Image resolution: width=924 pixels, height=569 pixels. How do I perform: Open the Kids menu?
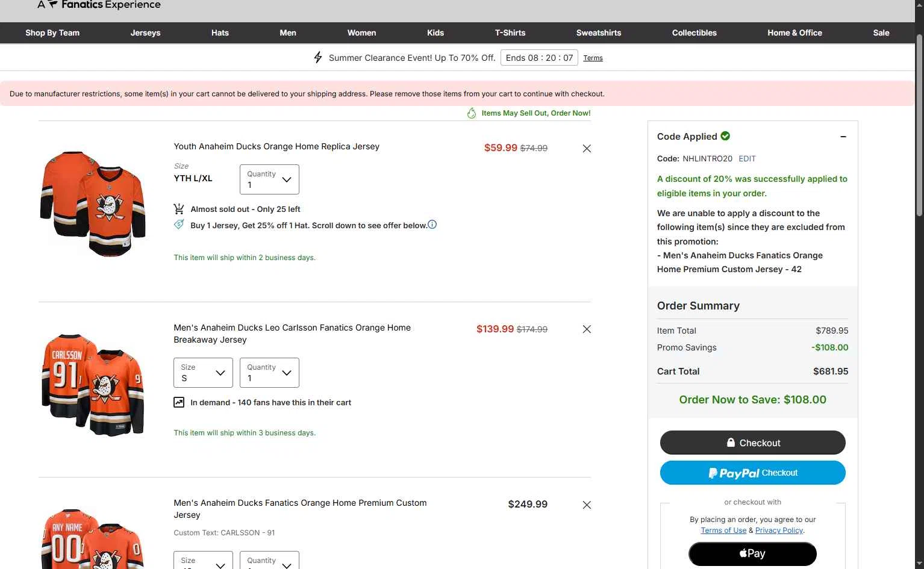point(435,33)
